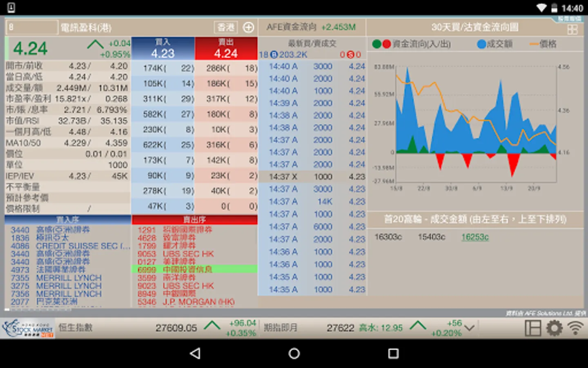Open the settings gear icon
588x368 pixels.
[554, 328]
